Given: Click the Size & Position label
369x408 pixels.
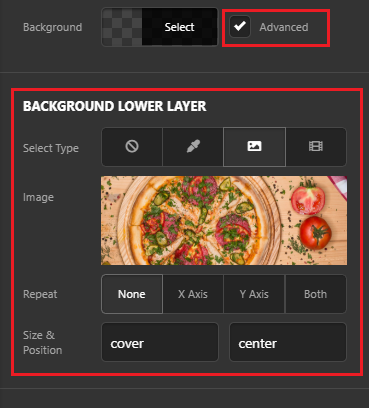Looking at the screenshot, I should click(43, 342).
